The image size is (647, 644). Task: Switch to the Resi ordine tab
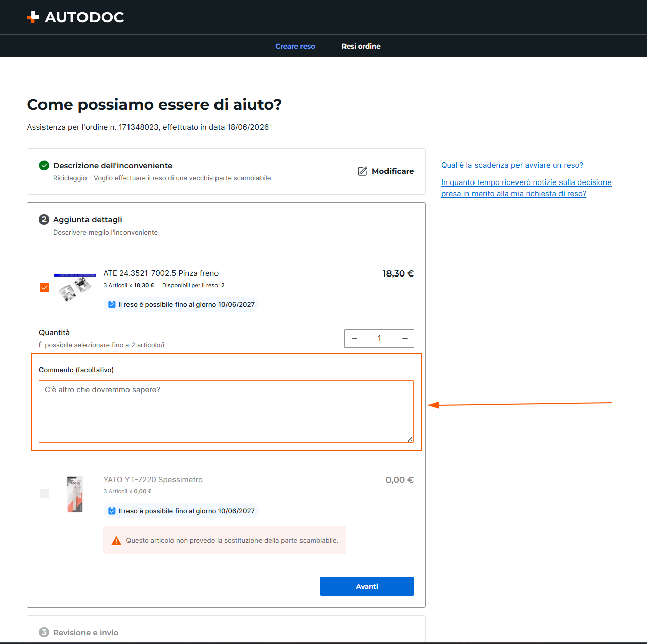point(361,46)
